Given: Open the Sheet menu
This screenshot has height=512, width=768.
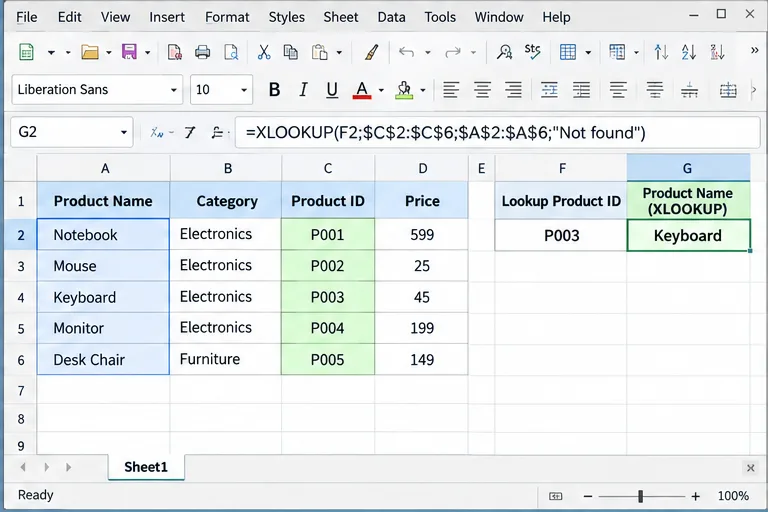Looking at the screenshot, I should point(340,17).
